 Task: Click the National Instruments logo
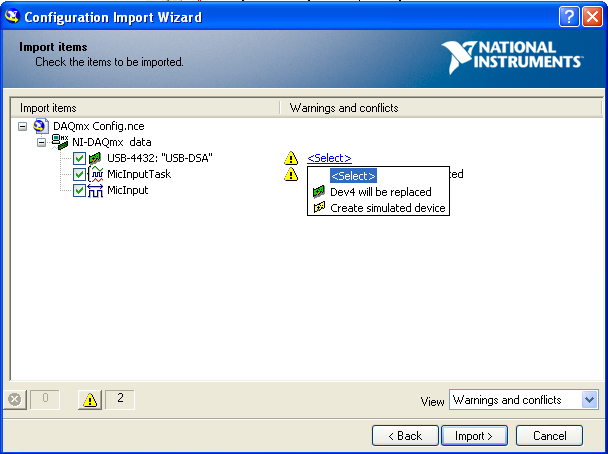coord(512,57)
